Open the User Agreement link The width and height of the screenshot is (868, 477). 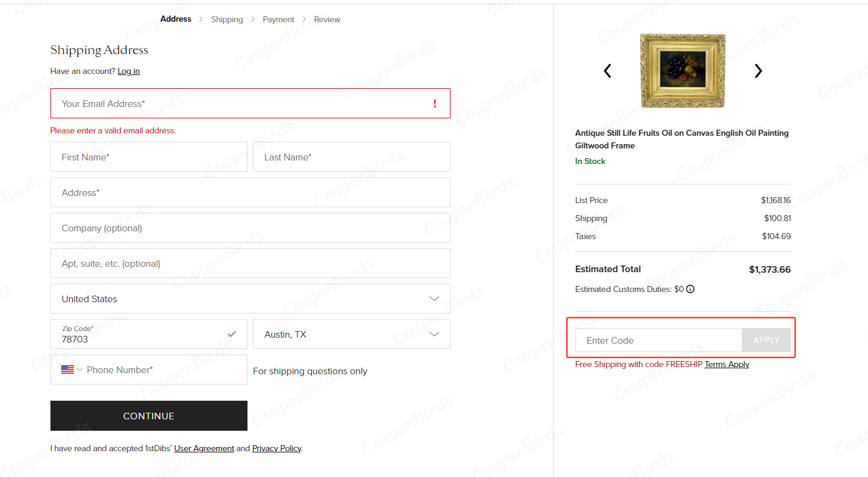204,448
